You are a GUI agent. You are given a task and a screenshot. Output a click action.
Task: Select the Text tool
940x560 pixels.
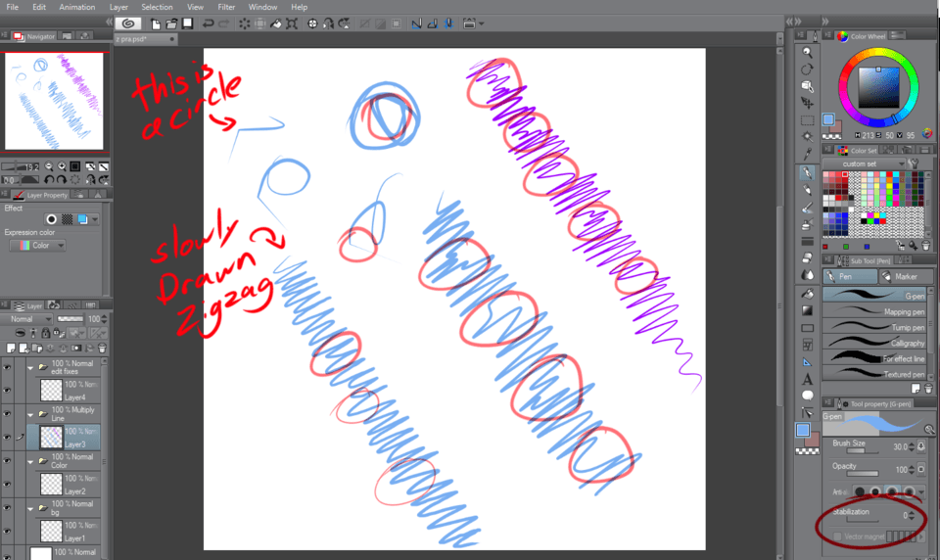807,378
